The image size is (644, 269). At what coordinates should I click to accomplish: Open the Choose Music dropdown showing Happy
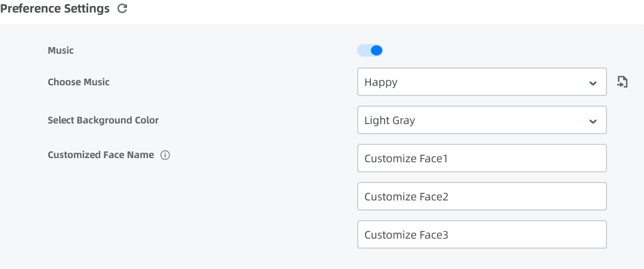pyautogui.click(x=482, y=82)
